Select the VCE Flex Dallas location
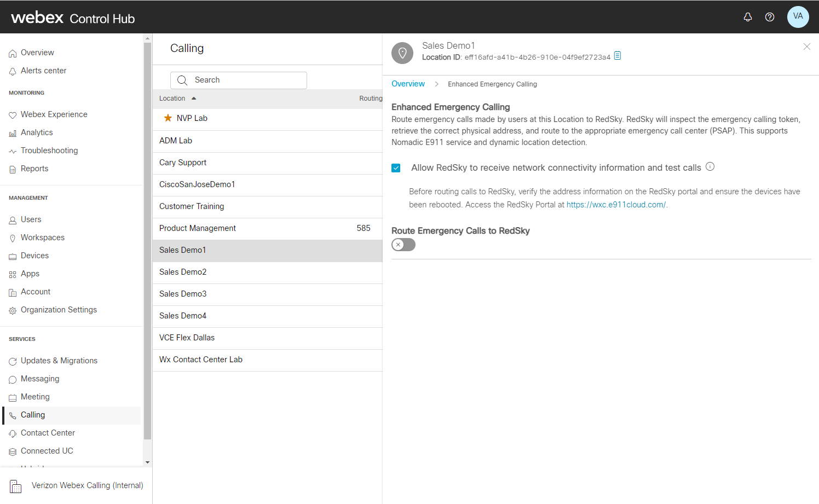This screenshot has height=504, width=819. (268, 338)
